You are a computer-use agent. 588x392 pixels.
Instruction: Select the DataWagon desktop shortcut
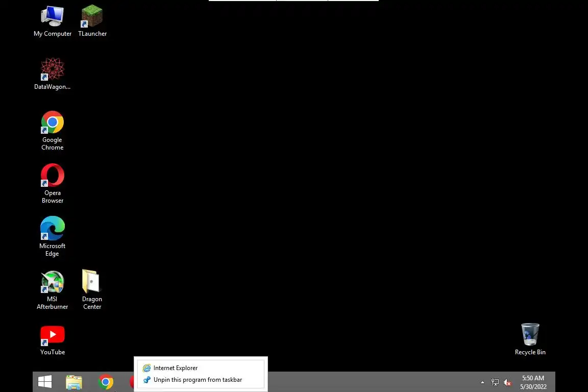click(x=53, y=74)
